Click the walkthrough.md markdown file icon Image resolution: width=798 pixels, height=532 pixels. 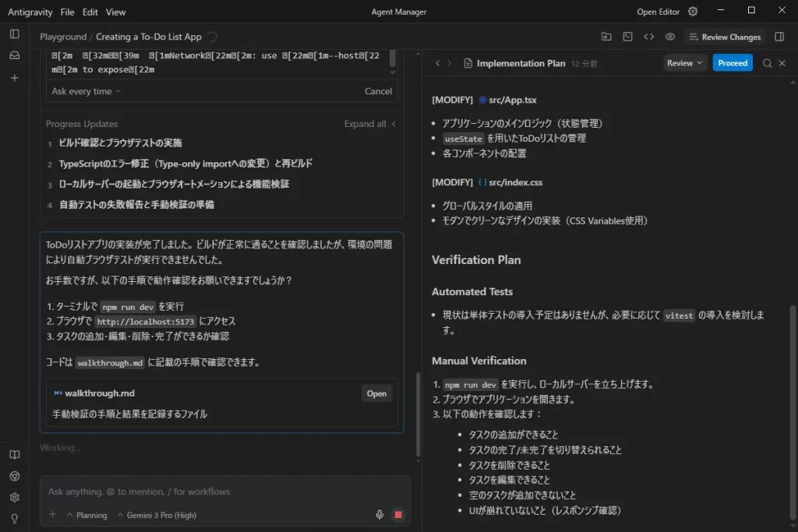tap(58, 393)
